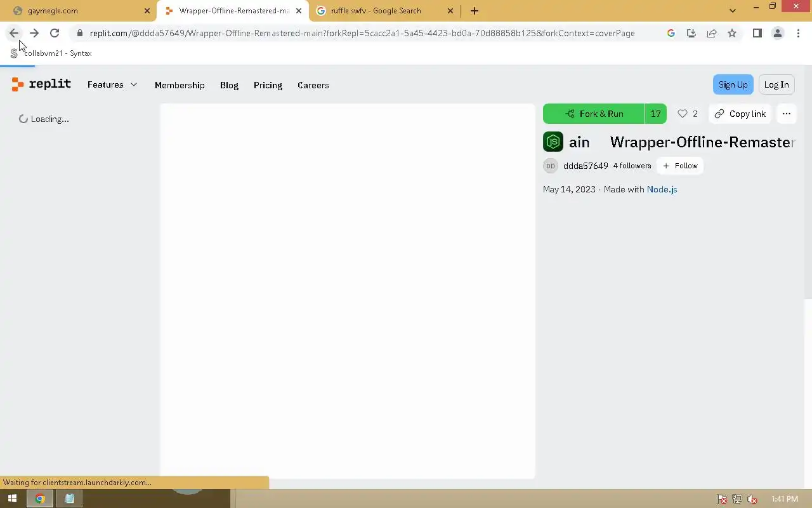The width and height of the screenshot is (812, 508).
Task: Open the Careers page
Action: [x=313, y=85]
